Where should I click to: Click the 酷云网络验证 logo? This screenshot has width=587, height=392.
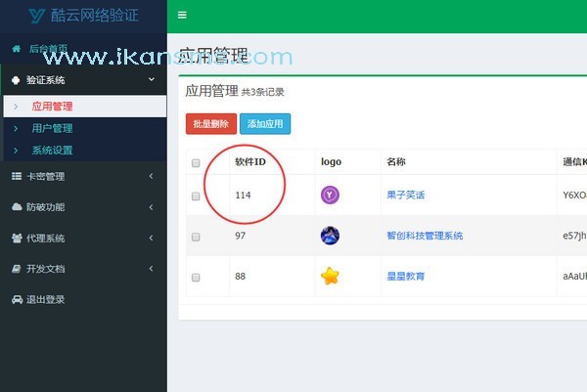pyautogui.click(x=83, y=16)
